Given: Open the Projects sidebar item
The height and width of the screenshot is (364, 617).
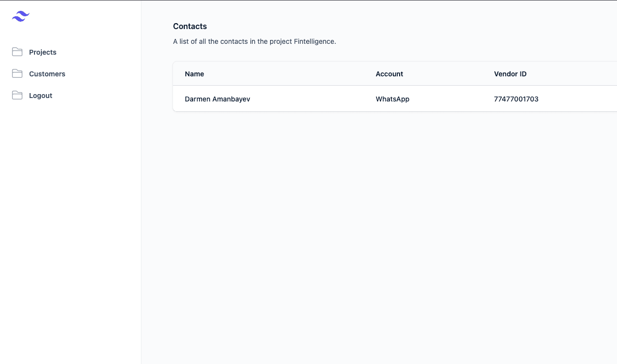Looking at the screenshot, I should tap(43, 52).
